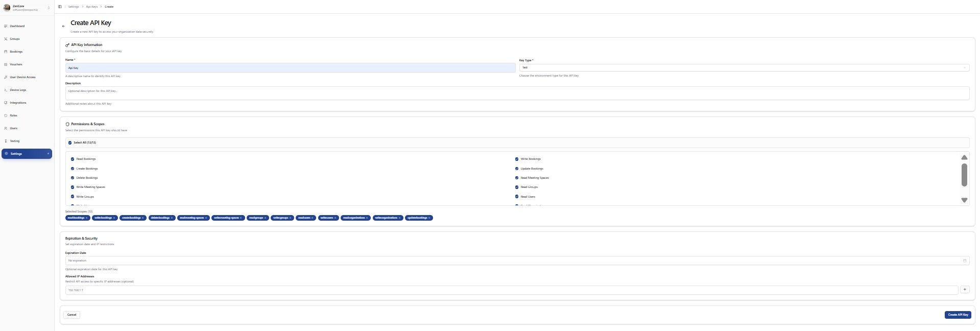Remove the create:bookings scope tag
The height and width of the screenshot is (331, 980).
pos(143,218)
